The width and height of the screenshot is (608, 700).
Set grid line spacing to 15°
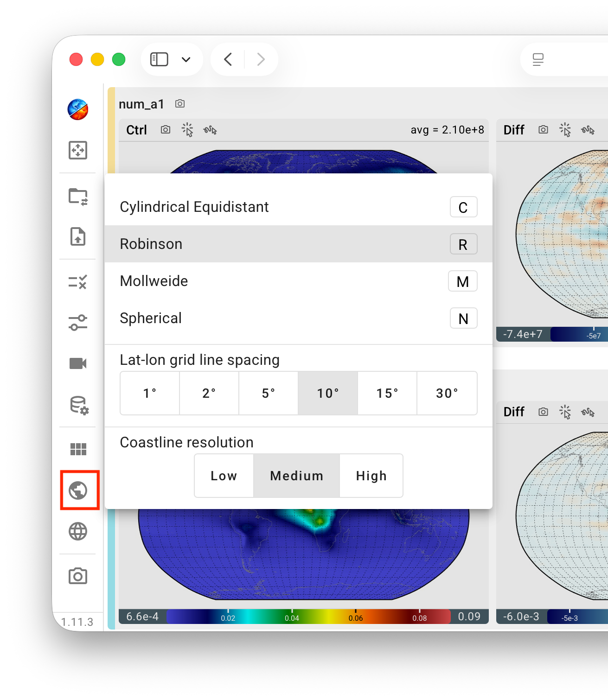click(387, 393)
